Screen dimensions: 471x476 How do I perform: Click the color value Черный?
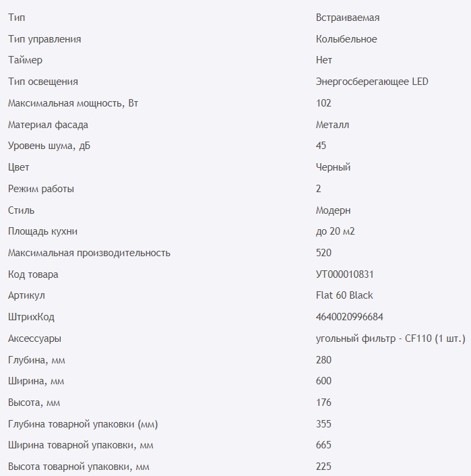coord(333,167)
